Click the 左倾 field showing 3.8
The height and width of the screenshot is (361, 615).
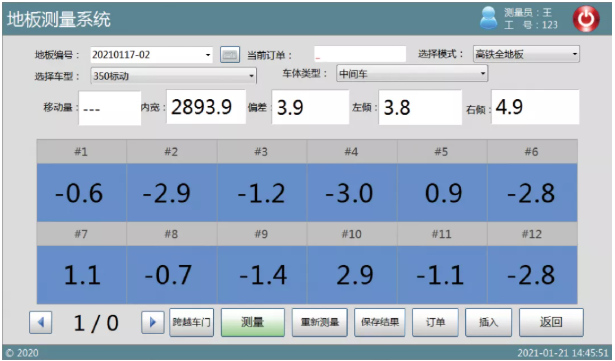(x=420, y=107)
